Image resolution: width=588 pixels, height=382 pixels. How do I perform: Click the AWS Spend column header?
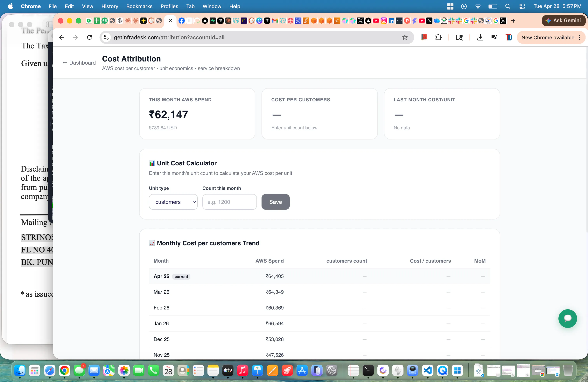click(x=269, y=261)
